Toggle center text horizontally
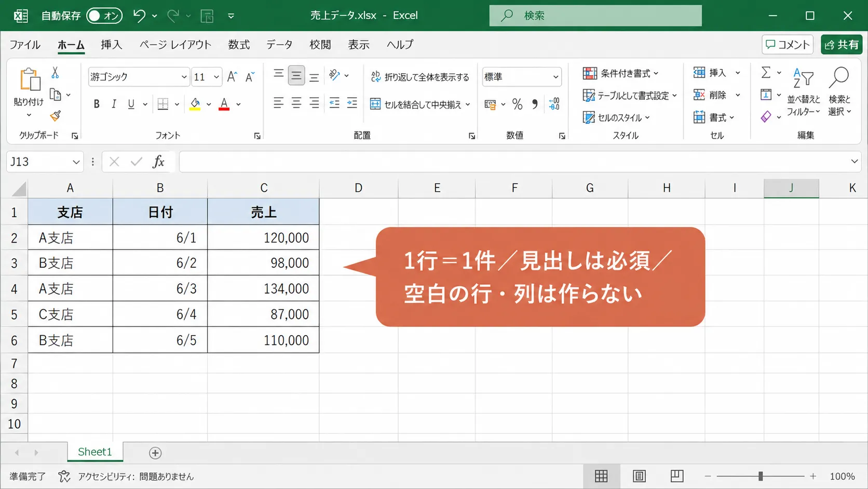 coord(296,103)
